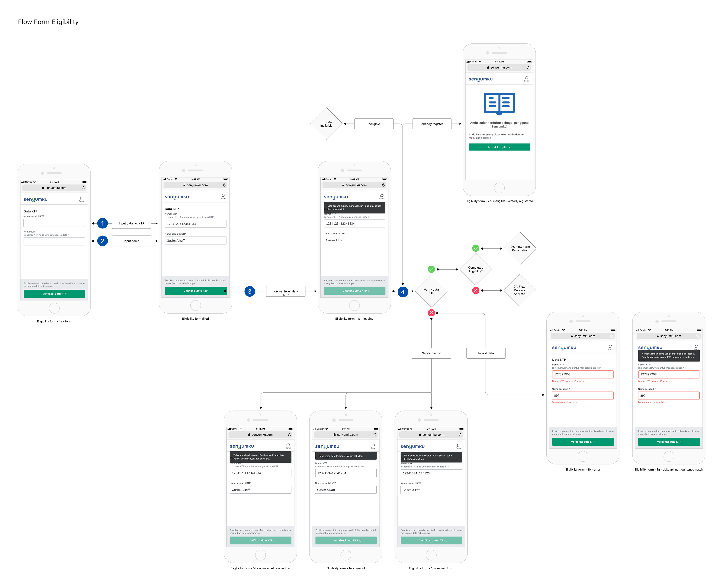Click the Sending error box

[x=431, y=353]
